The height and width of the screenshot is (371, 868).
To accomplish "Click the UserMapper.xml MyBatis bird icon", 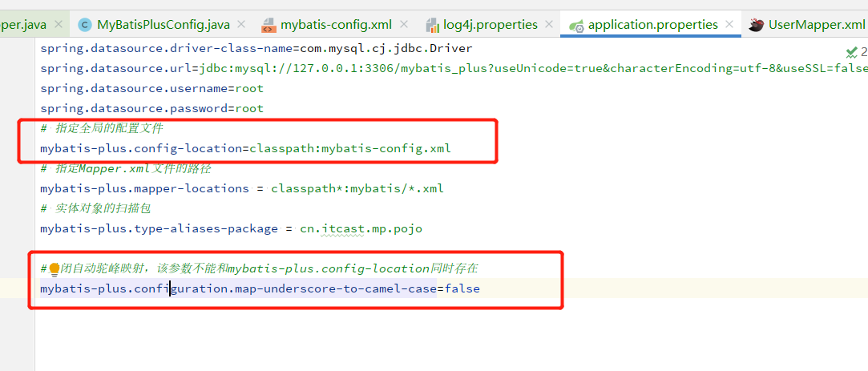I will 757,25.
